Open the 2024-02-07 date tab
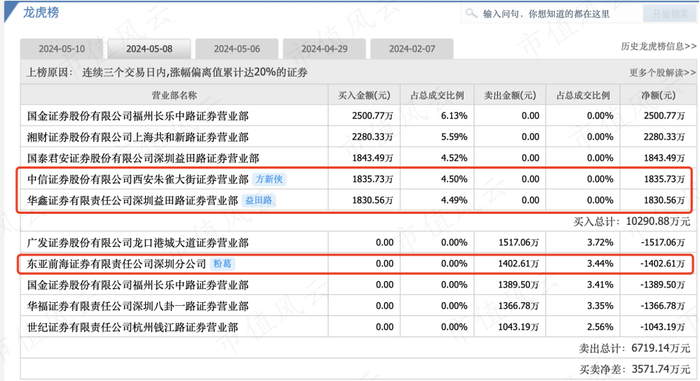This screenshot has width=700, height=381. pos(412,49)
